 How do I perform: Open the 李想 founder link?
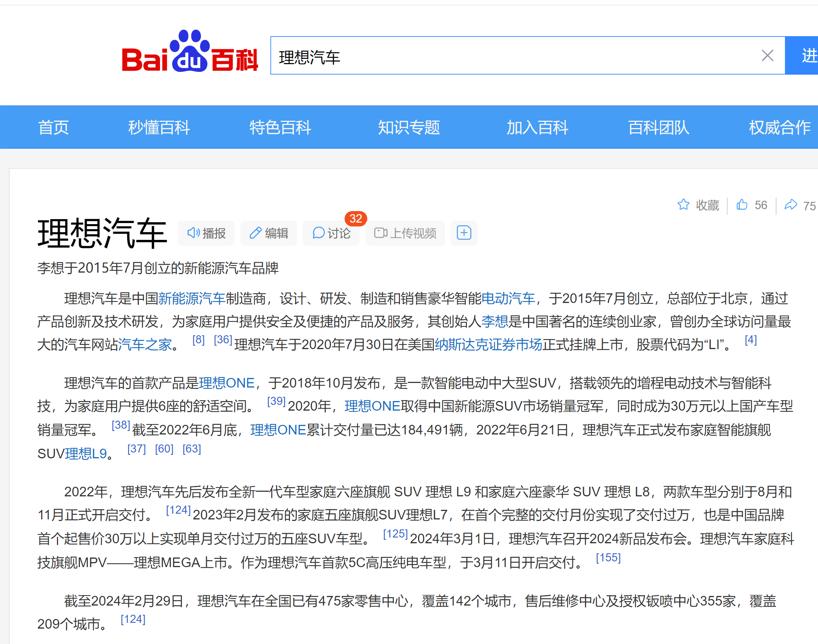(x=495, y=321)
